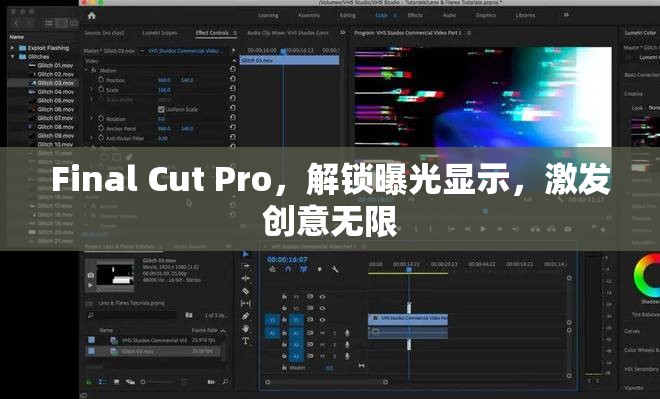The width and height of the screenshot is (660, 399).
Task: Open the HSL Secondary section
Action: (x=641, y=369)
